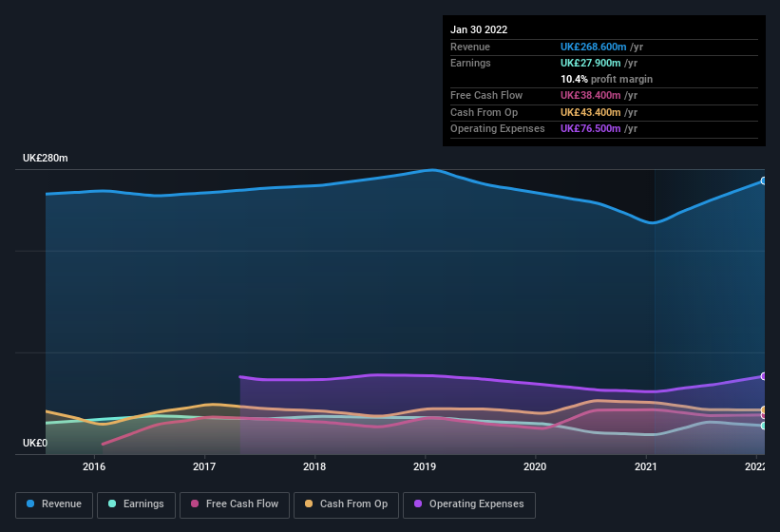Click the UK£38.400m free cash flow value

coord(591,95)
